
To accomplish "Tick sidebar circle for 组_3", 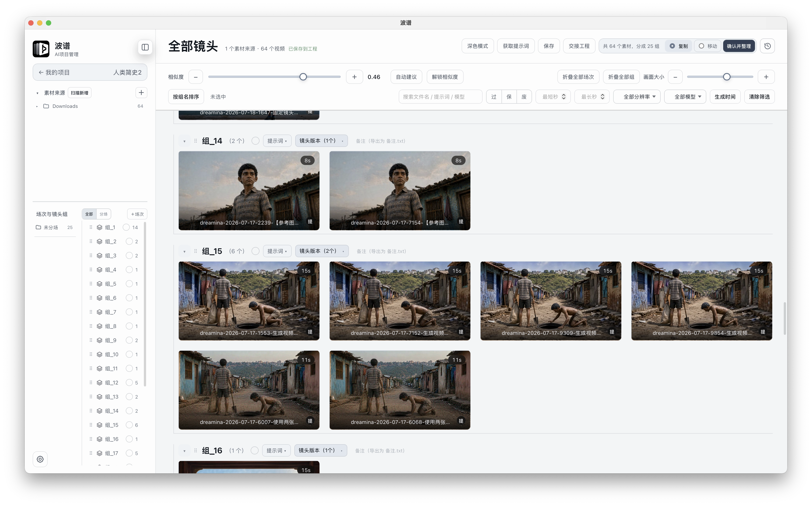I will (129, 256).
